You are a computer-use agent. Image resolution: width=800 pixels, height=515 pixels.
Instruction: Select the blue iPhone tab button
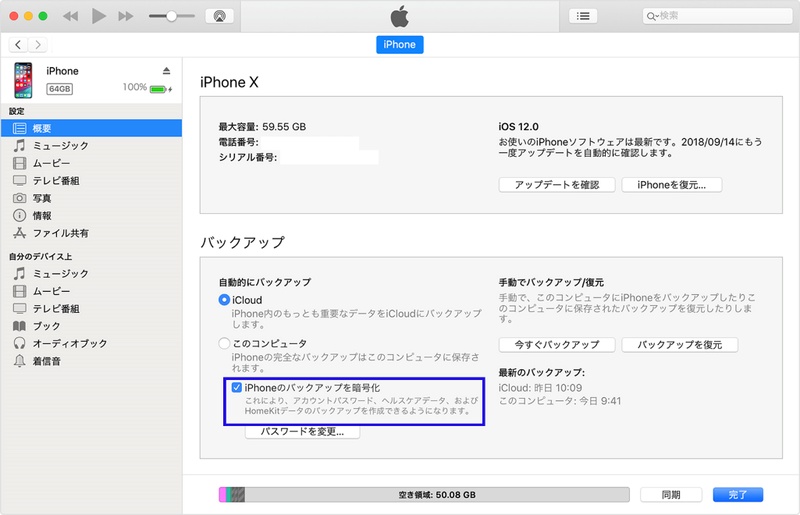(x=399, y=44)
